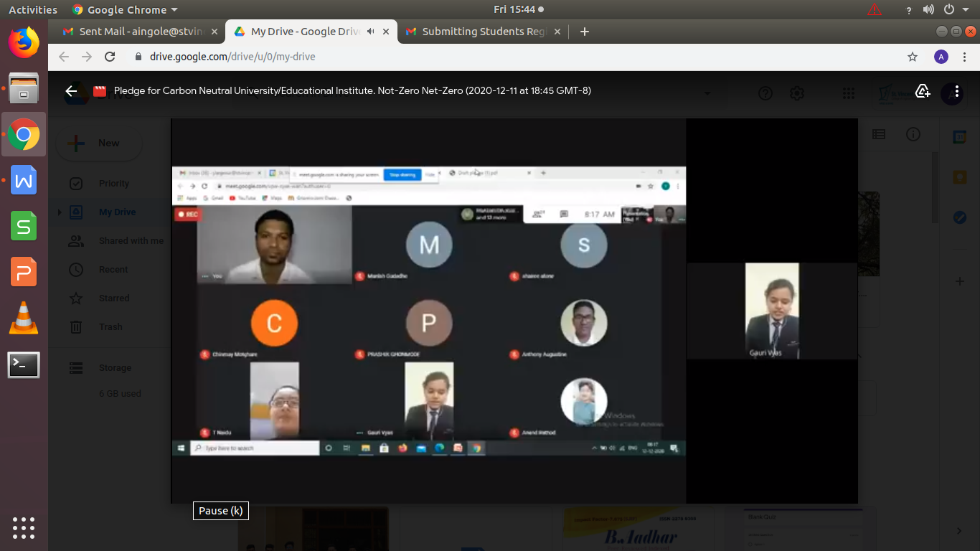Open the Google Chrome app menu

[x=125, y=9]
